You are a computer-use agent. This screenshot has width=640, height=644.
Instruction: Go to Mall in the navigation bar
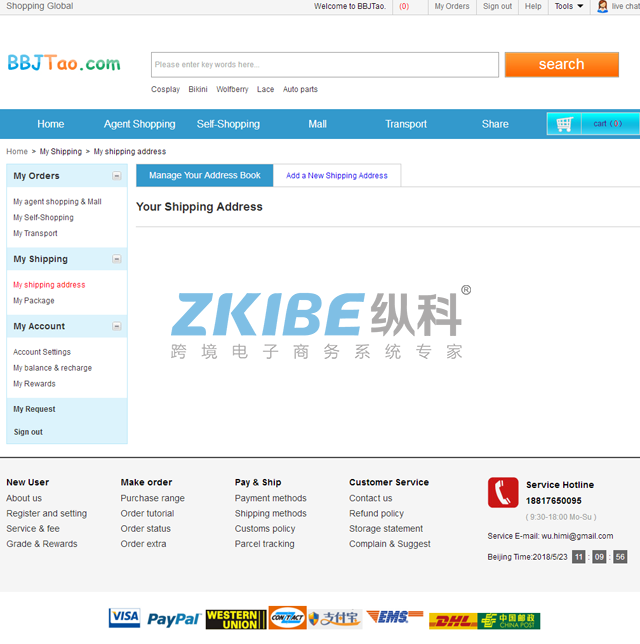(x=318, y=124)
